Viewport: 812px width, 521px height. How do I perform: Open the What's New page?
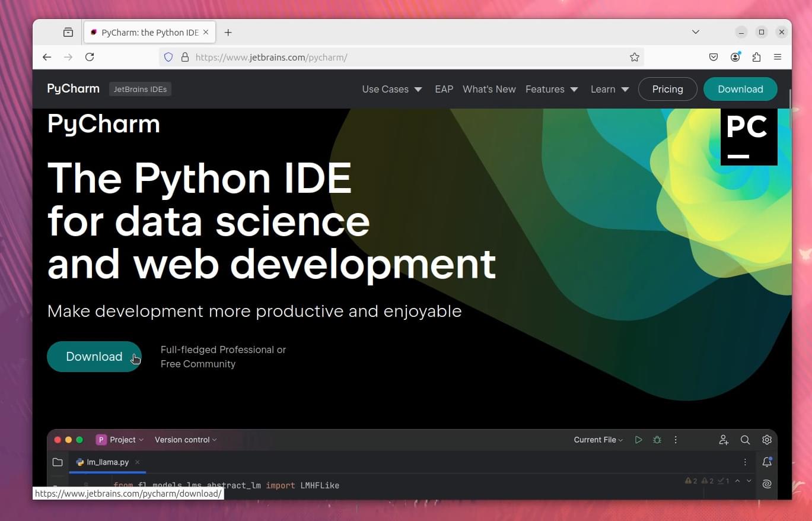pos(489,89)
